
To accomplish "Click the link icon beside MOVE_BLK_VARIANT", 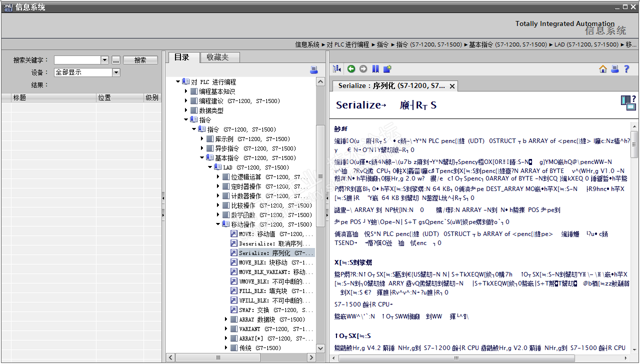I will 233,272.
